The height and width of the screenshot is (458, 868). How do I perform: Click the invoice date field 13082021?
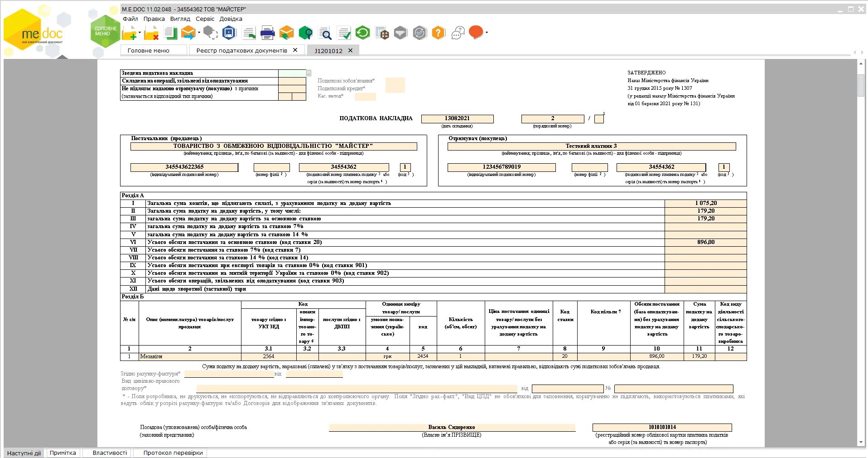[x=457, y=118]
